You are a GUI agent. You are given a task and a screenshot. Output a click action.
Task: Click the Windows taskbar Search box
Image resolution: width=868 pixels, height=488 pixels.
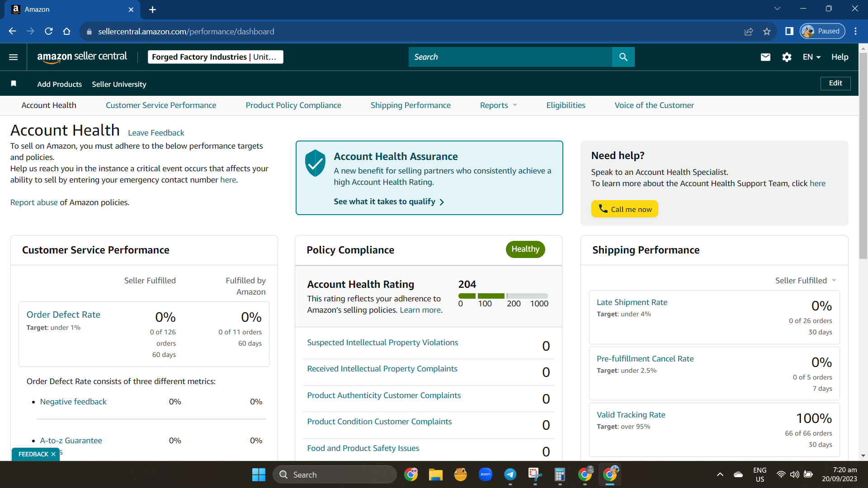[335, 474]
